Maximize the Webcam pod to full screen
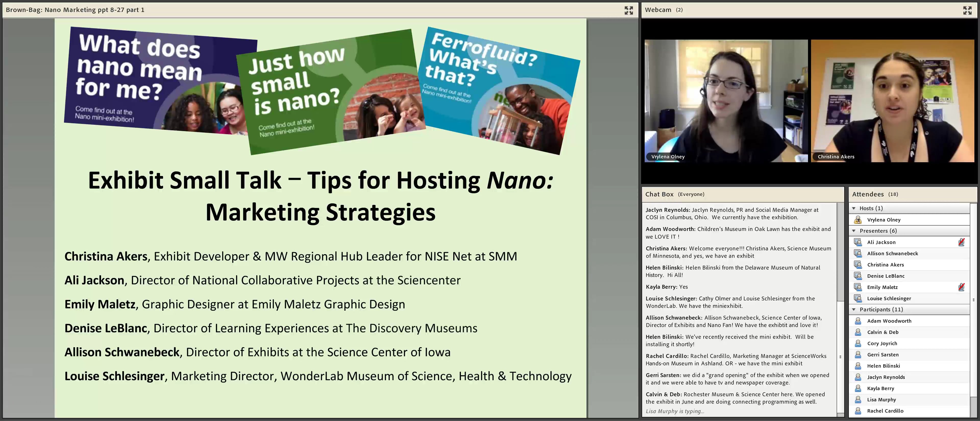The width and height of the screenshot is (980, 421). point(967,10)
